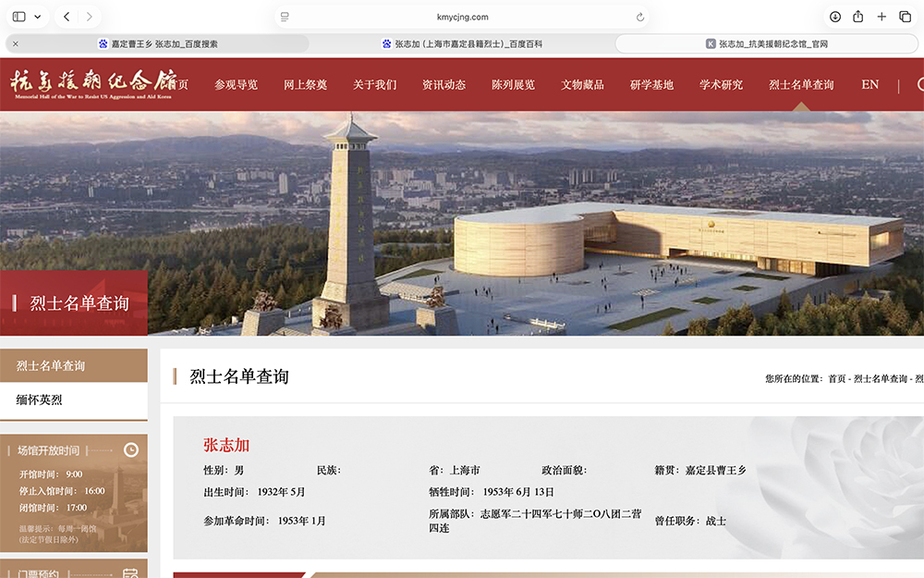Click the 牺牲时间 value 1953年 6月 13日
The height and width of the screenshot is (578, 924).
click(x=518, y=492)
